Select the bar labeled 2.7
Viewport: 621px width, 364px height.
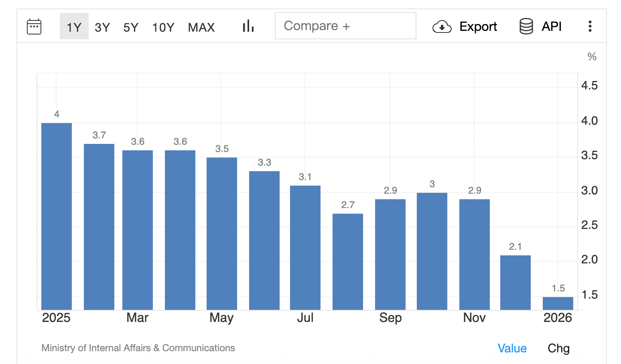(348, 261)
